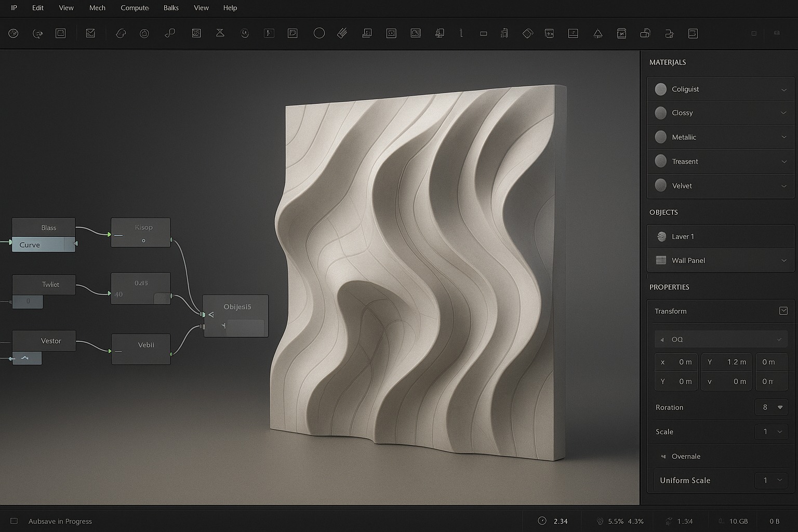798x532 pixels.
Task: Click the x position 0 m field
Action: (677, 362)
